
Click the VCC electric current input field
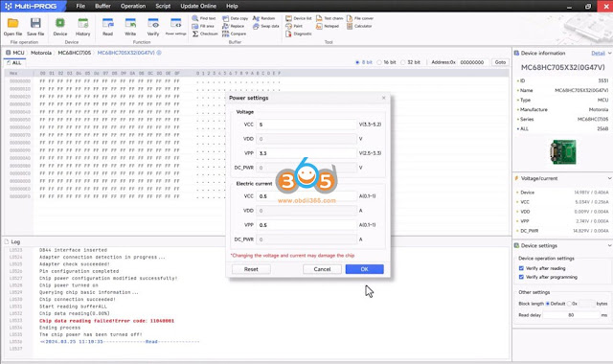click(306, 196)
